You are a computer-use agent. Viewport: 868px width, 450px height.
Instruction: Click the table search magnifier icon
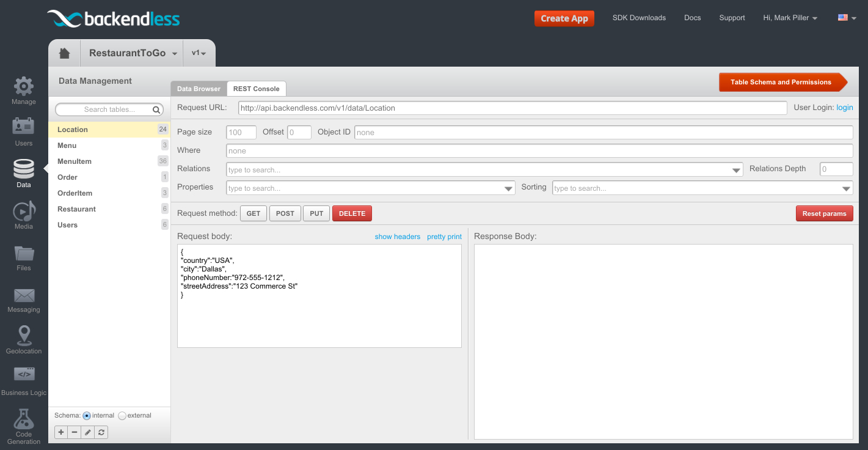pyautogui.click(x=156, y=109)
